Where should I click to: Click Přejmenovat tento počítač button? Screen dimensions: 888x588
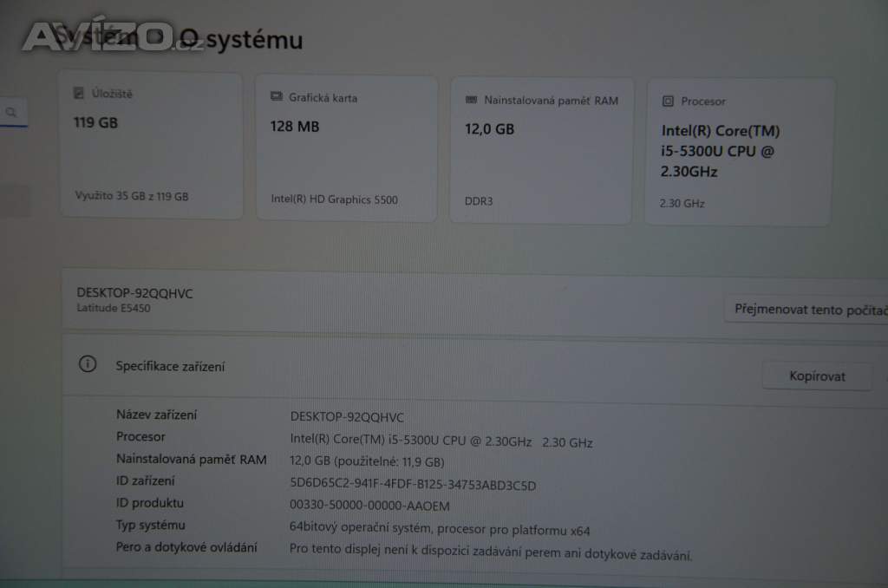point(806,310)
